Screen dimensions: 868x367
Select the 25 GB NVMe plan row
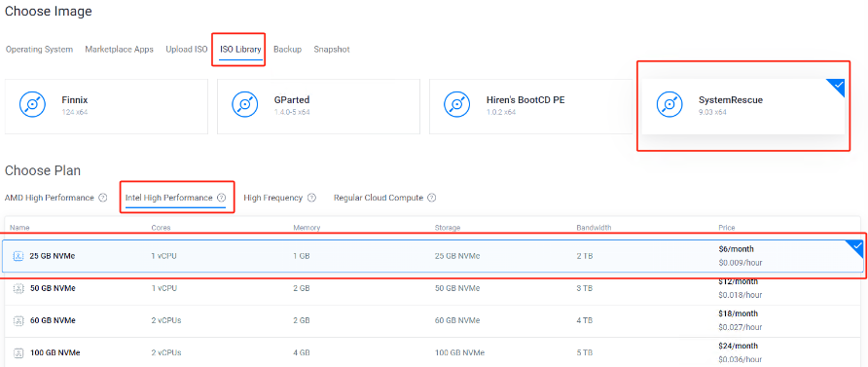coord(432,256)
